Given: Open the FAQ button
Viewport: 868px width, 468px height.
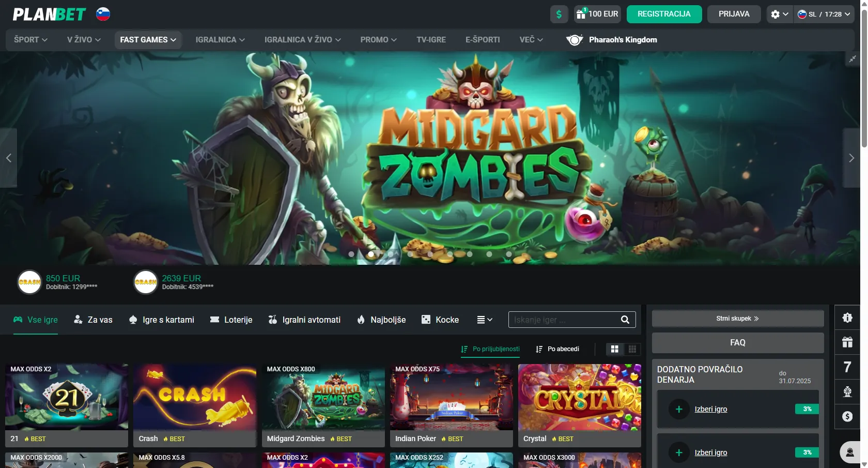Looking at the screenshot, I should tap(738, 343).
